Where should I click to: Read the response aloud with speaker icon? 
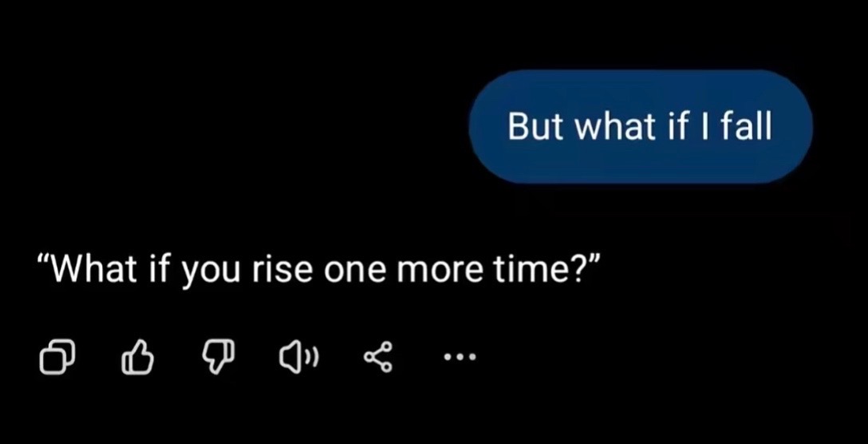pos(299,358)
